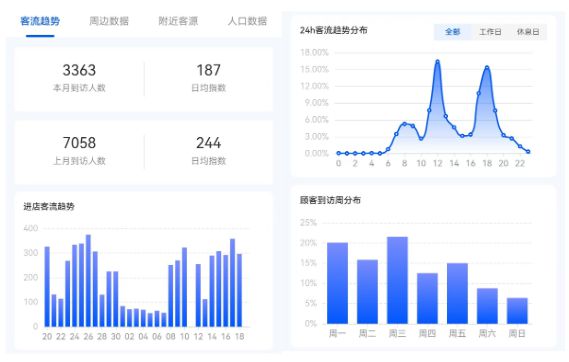Click the 周日 bar in weekly chart
Viewport: 569px width, 362px height.
tap(517, 310)
